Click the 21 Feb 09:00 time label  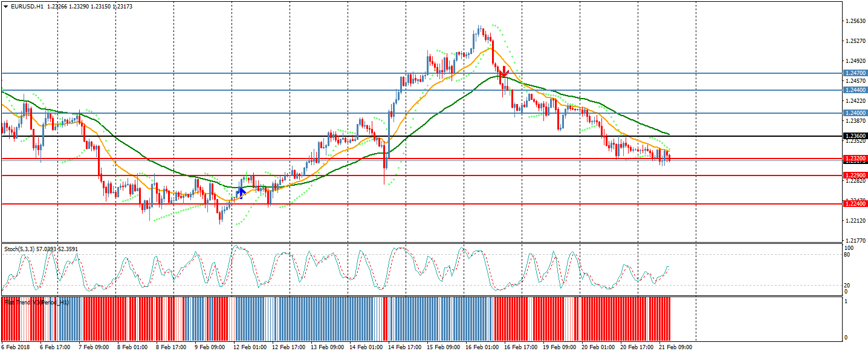coord(676,348)
